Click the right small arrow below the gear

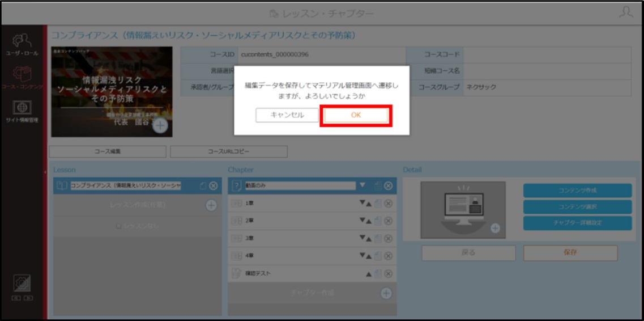click(28, 298)
